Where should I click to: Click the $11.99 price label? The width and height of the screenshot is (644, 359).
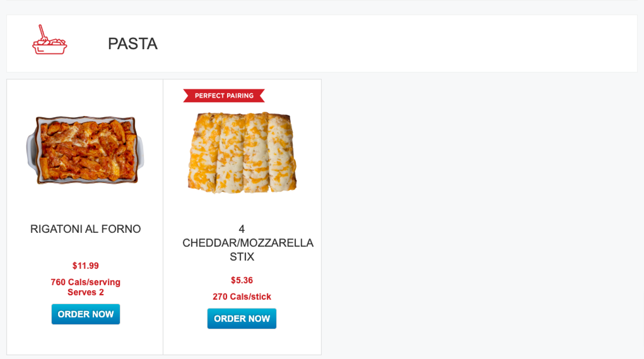(x=86, y=266)
